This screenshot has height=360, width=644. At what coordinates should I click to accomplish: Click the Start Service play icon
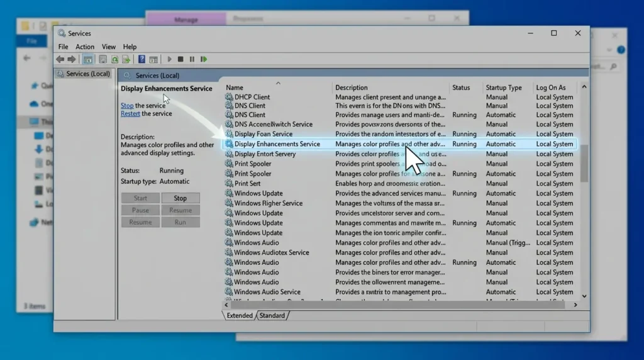(x=169, y=59)
